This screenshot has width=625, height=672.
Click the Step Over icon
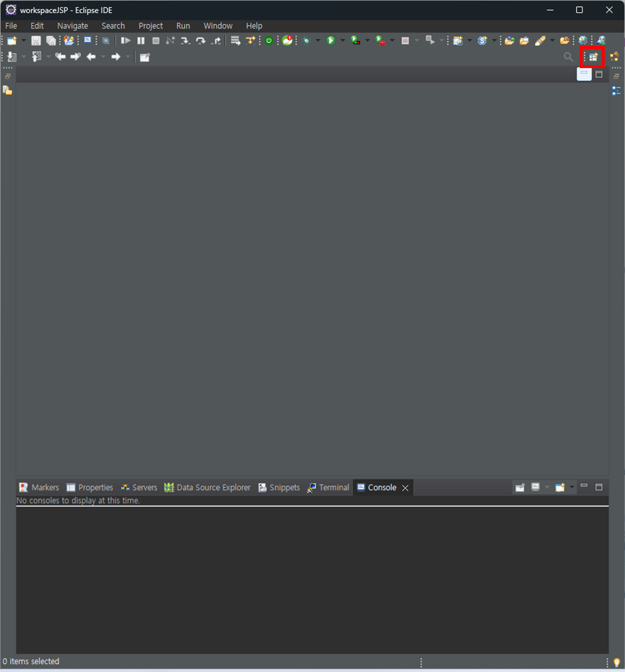click(201, 41)
